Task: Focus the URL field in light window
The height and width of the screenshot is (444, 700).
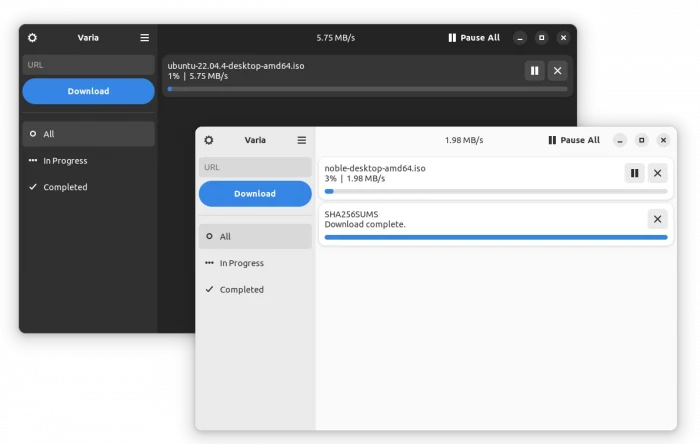Action: tap(255, 167)
